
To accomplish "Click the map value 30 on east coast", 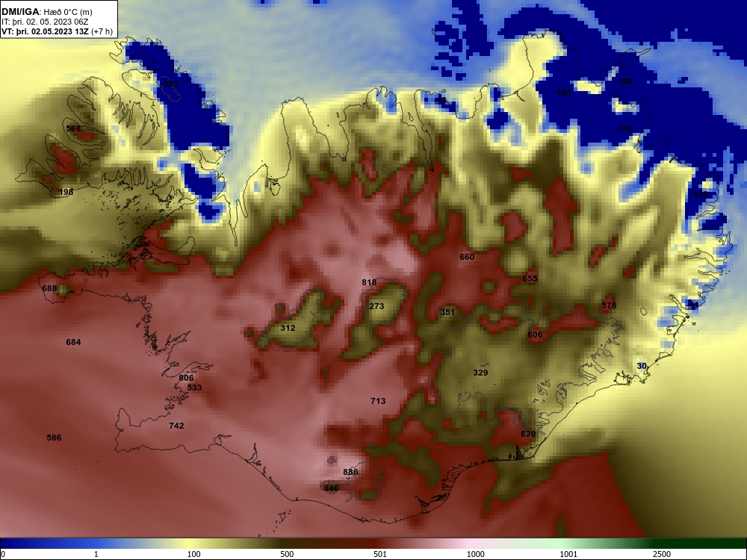I will pyautogui.click(x=642, y=366).
